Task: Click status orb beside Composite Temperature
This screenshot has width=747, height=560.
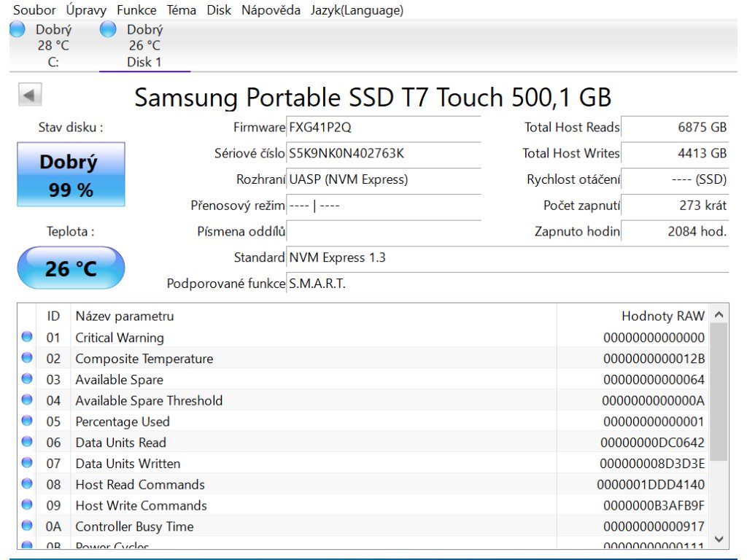Action: (x=27, y=358)
